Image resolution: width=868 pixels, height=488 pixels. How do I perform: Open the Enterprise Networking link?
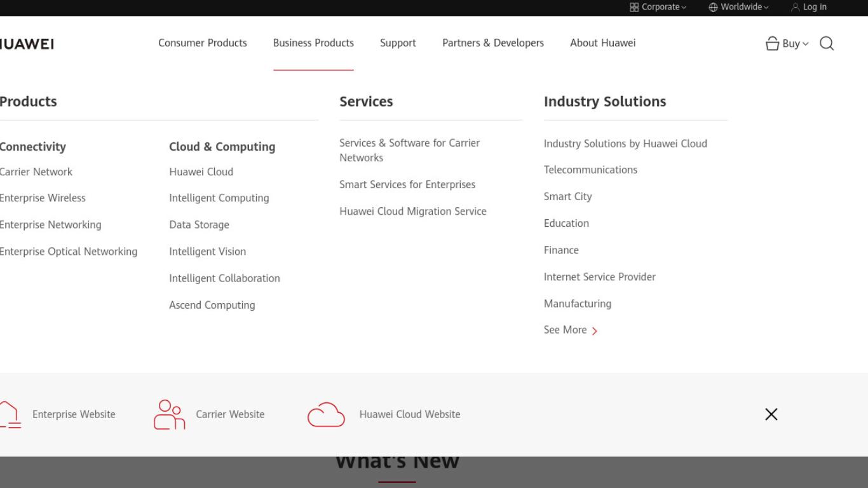51,225
